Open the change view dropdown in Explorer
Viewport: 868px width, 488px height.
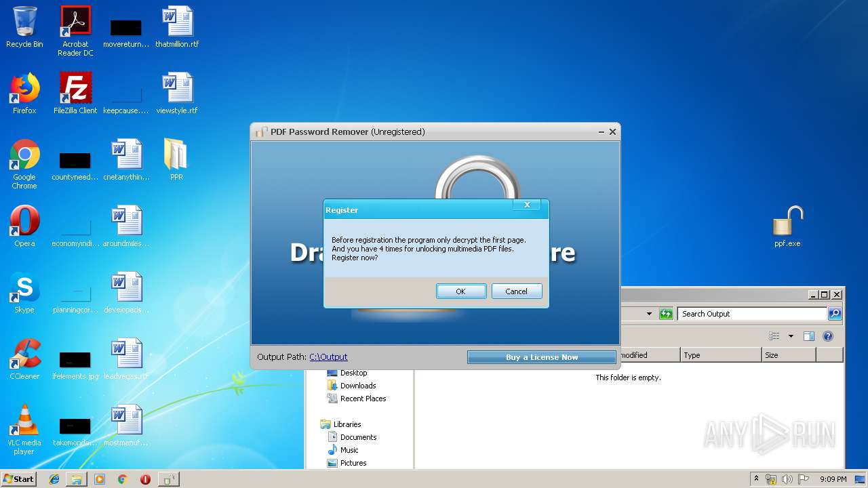click(791, 336)
